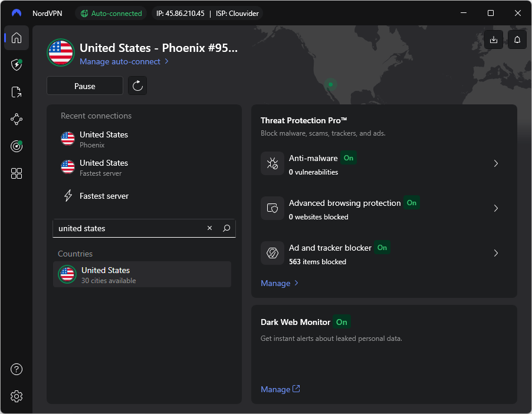Click the download icon in the header
532x414 pixels.
coord(493,40)
